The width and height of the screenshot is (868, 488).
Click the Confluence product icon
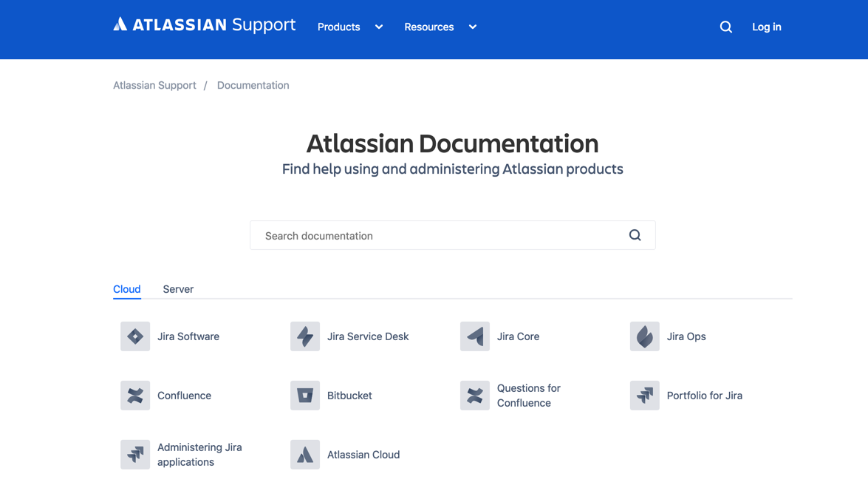click(x=135, y=396)
